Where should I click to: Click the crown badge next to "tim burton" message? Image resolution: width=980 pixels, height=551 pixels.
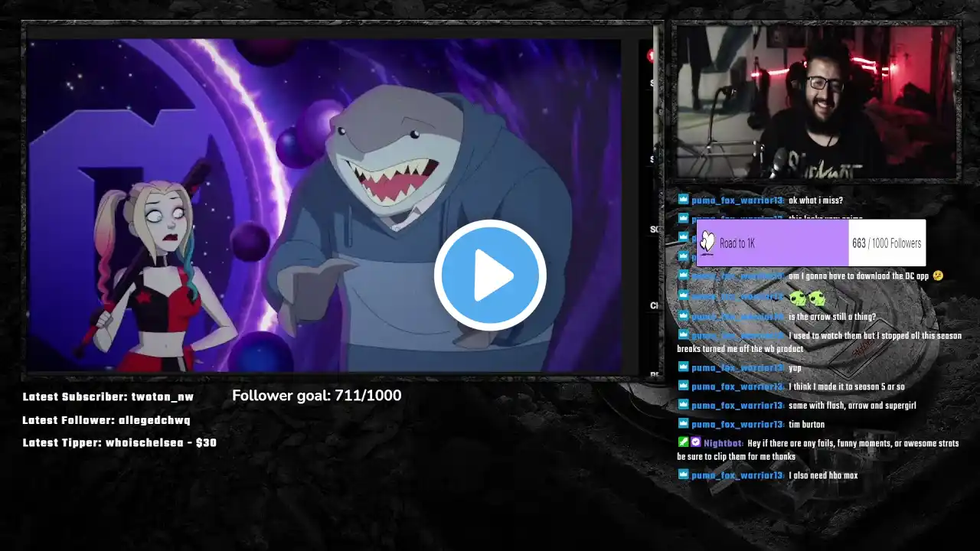[683, 423]
